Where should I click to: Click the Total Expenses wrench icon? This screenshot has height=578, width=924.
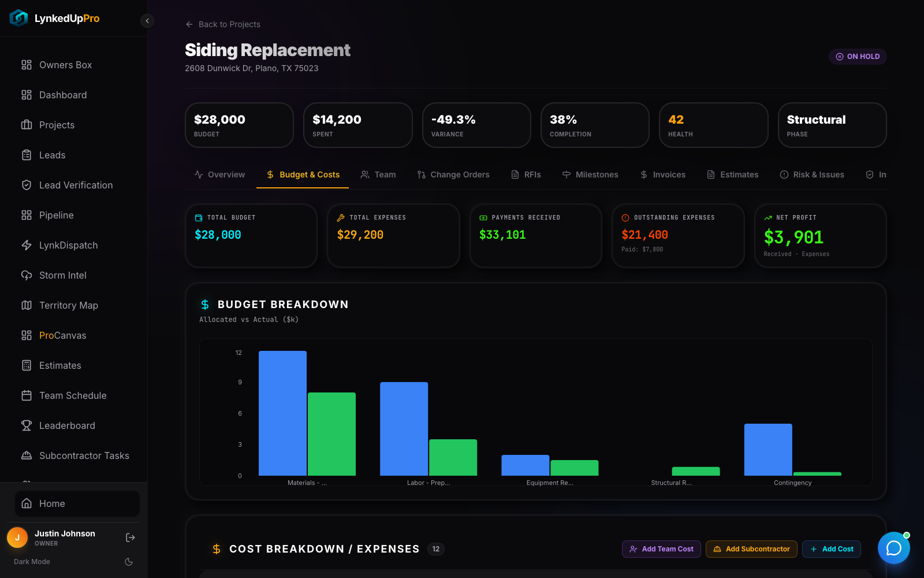pyautogui.click(x=341, y=218)
